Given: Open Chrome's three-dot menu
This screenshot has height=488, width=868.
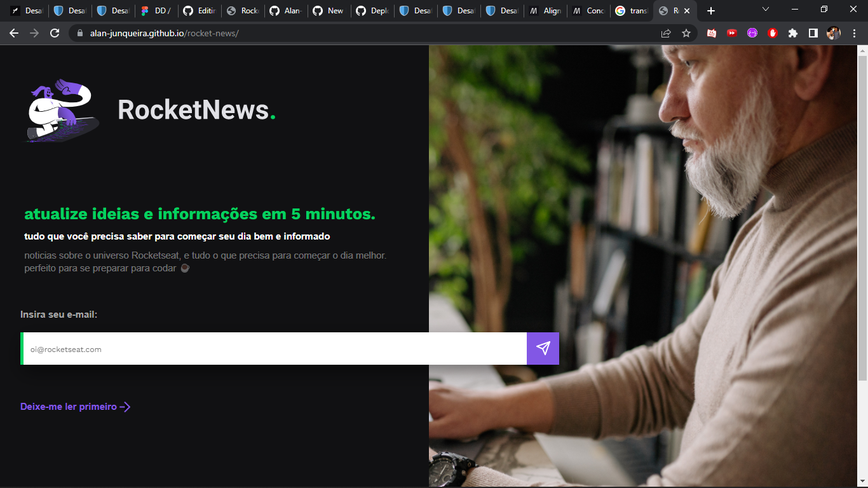Looking at the screenshot, I should (x=855, y=32).
